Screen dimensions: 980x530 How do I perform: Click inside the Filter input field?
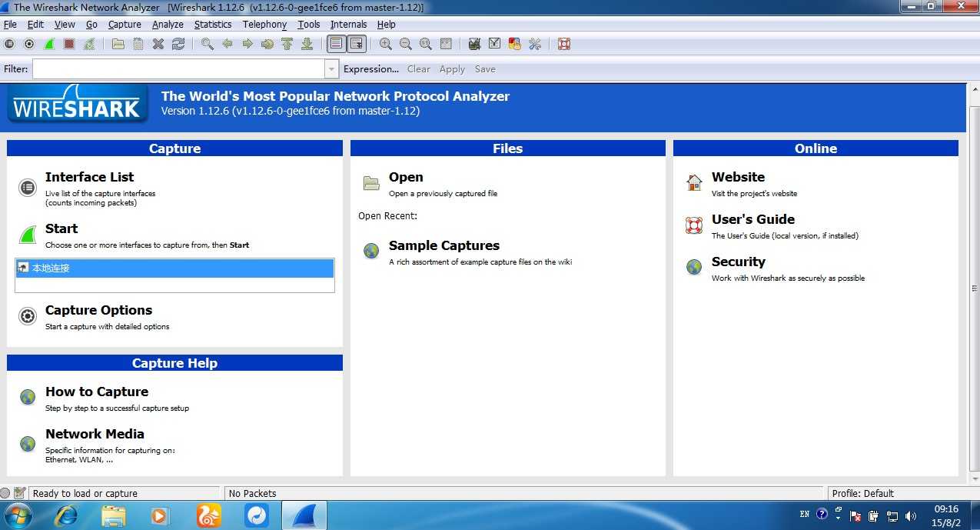[x=179, y=69]
